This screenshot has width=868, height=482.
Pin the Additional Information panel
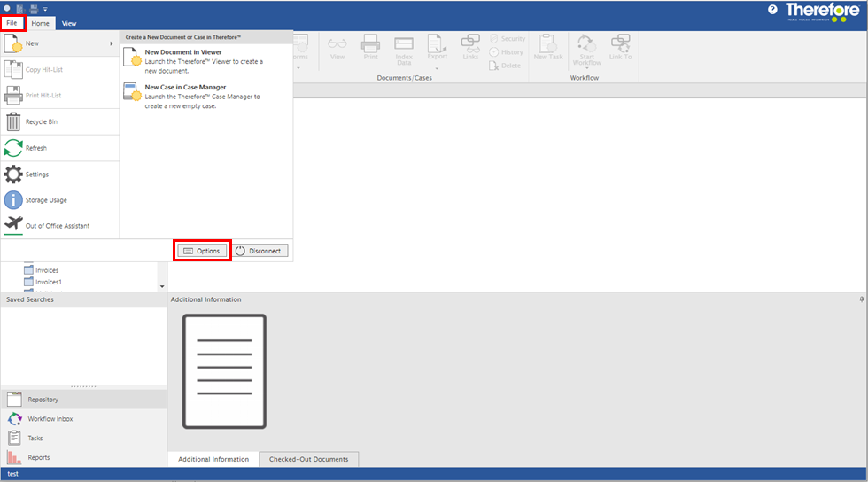(862, 299)
